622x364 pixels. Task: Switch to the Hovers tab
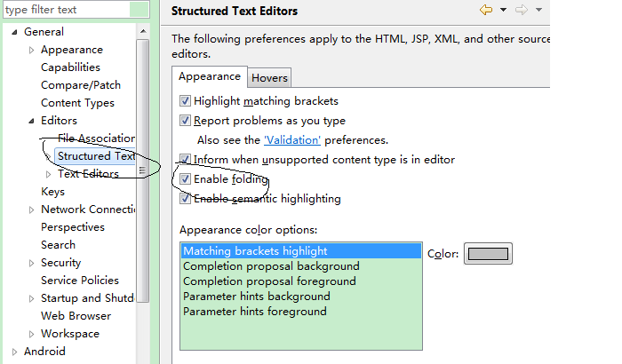coord(268,78)
